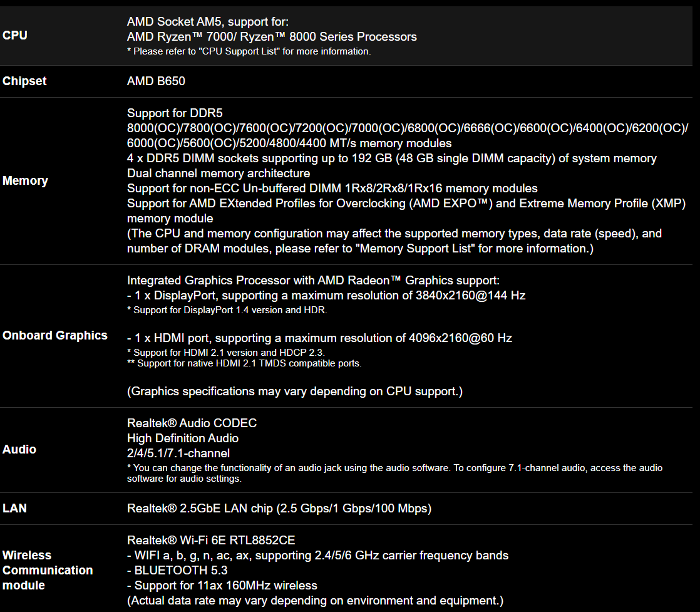Click the 'memory module' continuation line

click(170, 219)
